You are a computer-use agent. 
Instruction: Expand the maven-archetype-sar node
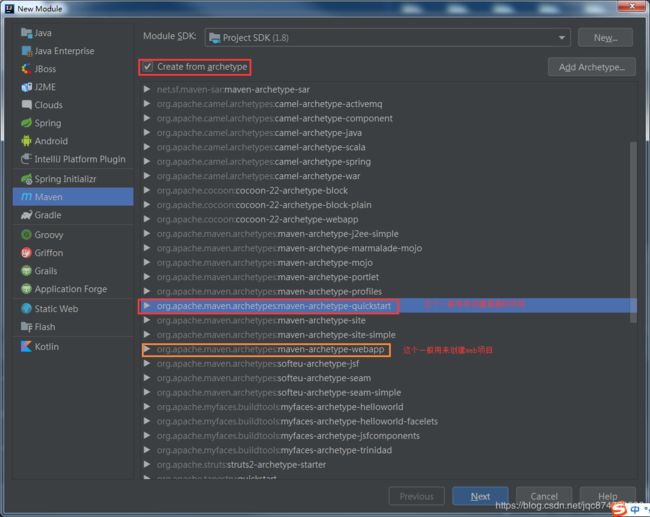147,89
